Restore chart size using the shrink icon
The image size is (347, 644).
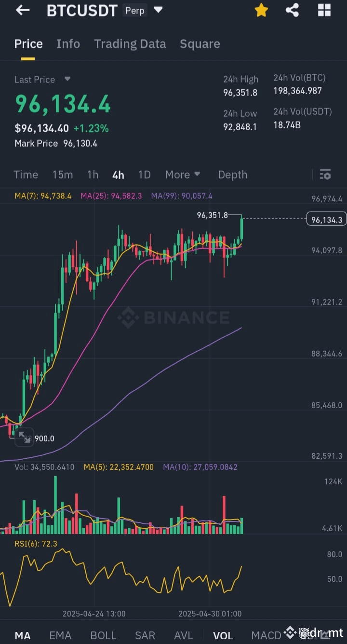tap(24, 438)
